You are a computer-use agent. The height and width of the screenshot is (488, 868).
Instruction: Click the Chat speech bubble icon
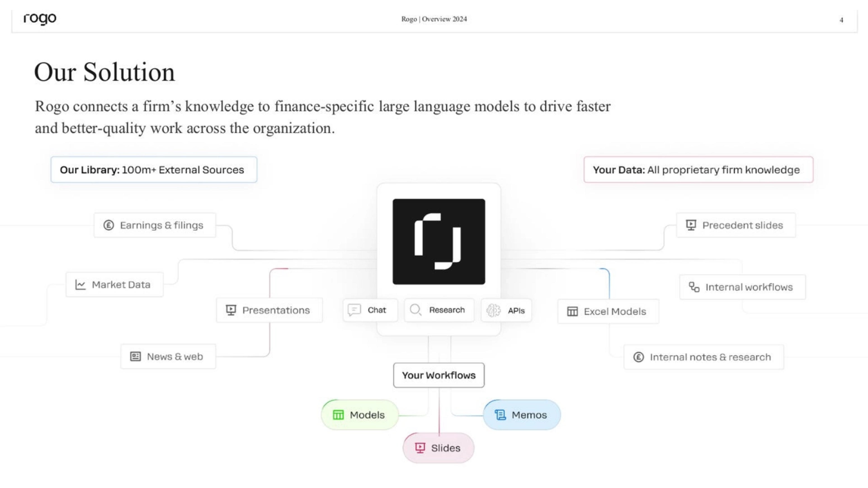[x=354, y=310]
